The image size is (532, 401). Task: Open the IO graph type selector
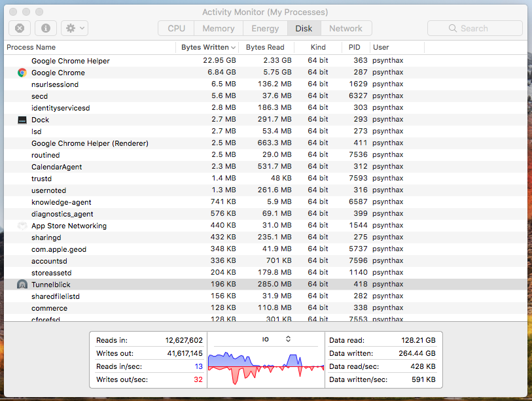point(277,339)
